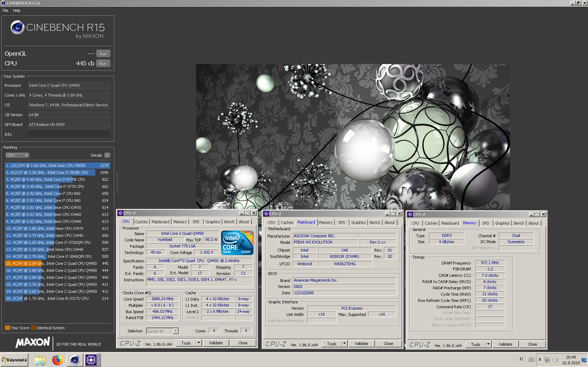This screenshot has width=588, height=367.
Task: Select ranking row 1 Xeon X5650 score 1279
Action: tap(57, 165)
